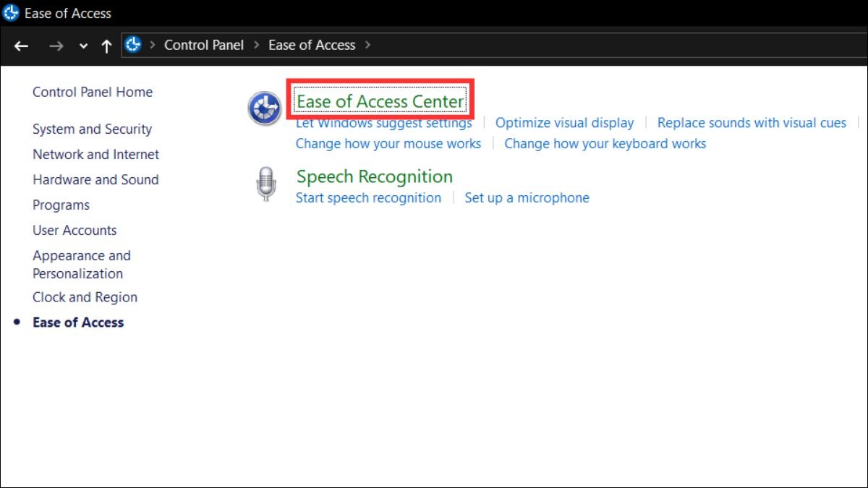Click the Control Panel icon in the address bar
This screenshot has width=868, height=488.
[x=133, y=45]
